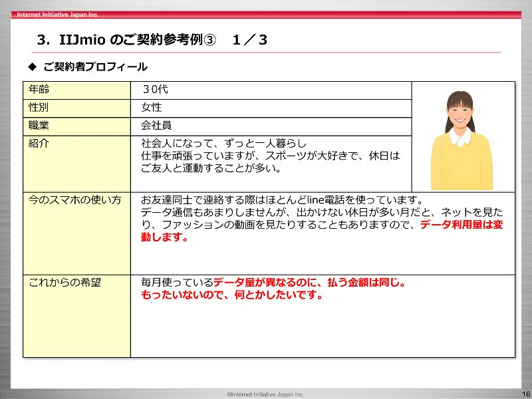Screen dimensions: 532x399
Task: Click the 'これからの希望' label cell
Action: 76,316
